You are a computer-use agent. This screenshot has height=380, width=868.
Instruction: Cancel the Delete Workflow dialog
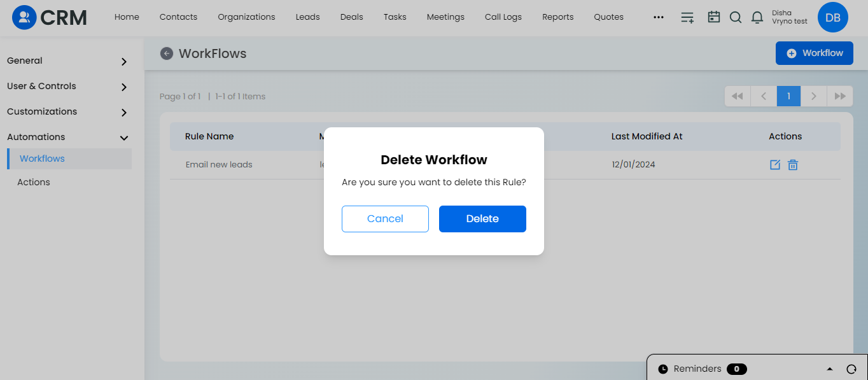click(385, 219)
